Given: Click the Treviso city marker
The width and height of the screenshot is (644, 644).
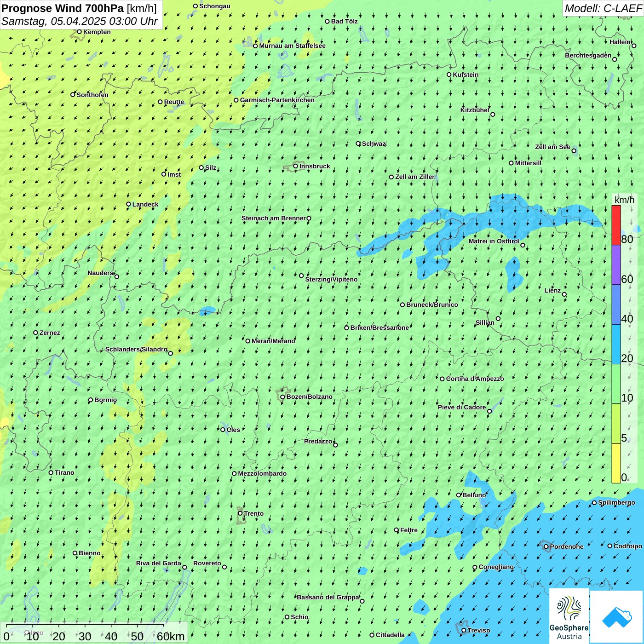Looking at the screenshot, I should (464, 630).
